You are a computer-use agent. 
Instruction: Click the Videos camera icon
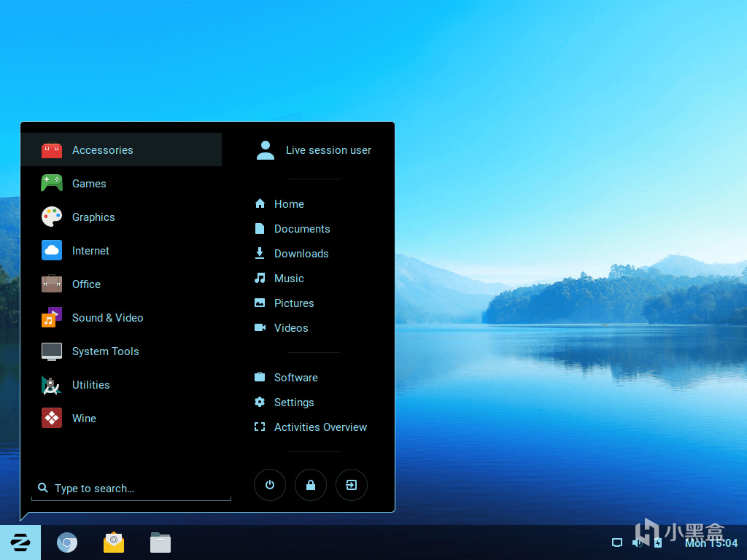click(260, 327)
